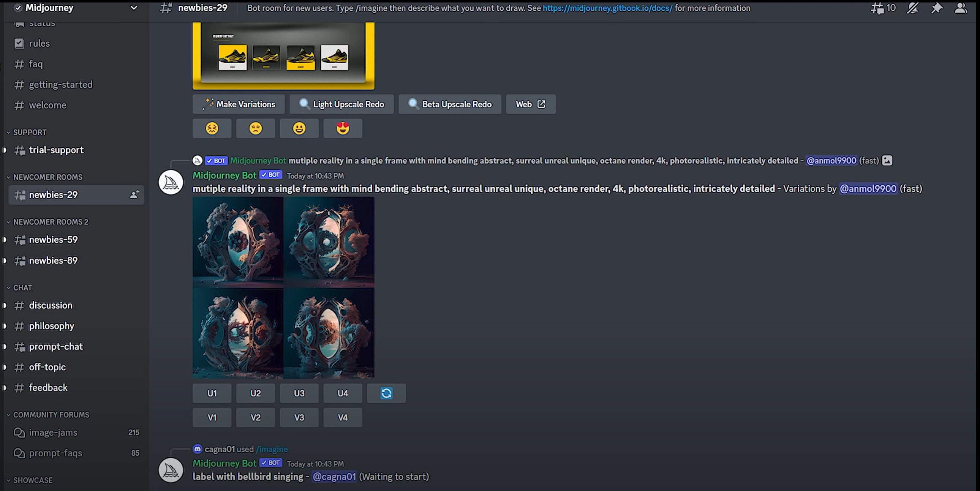980x491 pixels.
Task: Open the threads icon showing 10
Action: [883, 8]
